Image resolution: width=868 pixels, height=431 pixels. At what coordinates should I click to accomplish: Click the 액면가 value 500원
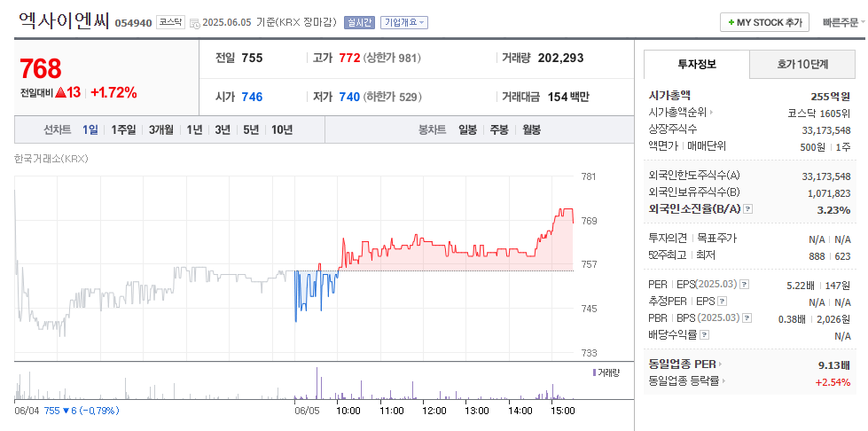click(813, 146)
